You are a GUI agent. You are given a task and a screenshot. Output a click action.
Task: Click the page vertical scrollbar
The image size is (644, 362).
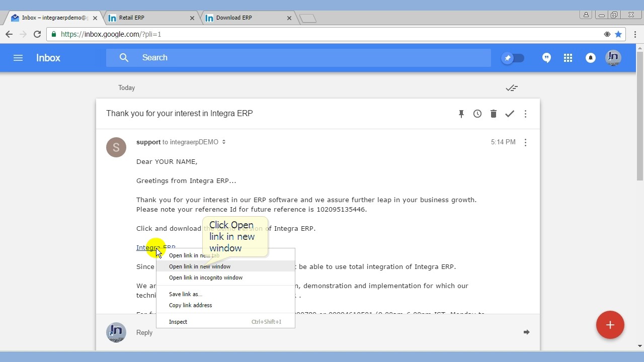coord(640,116)
